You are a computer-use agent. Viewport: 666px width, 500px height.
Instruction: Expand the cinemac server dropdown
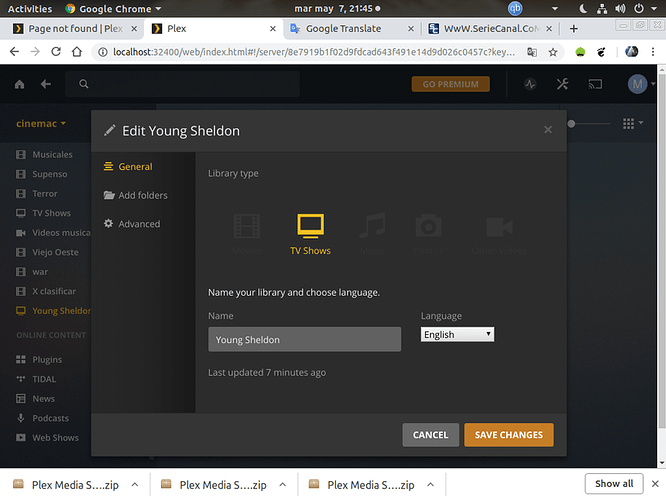(41, 124)
